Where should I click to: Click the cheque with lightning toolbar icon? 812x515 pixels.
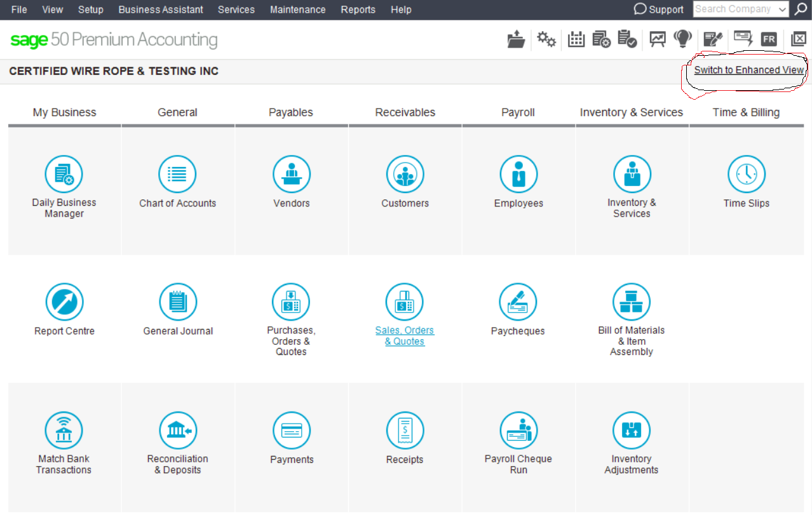point(743,39)
